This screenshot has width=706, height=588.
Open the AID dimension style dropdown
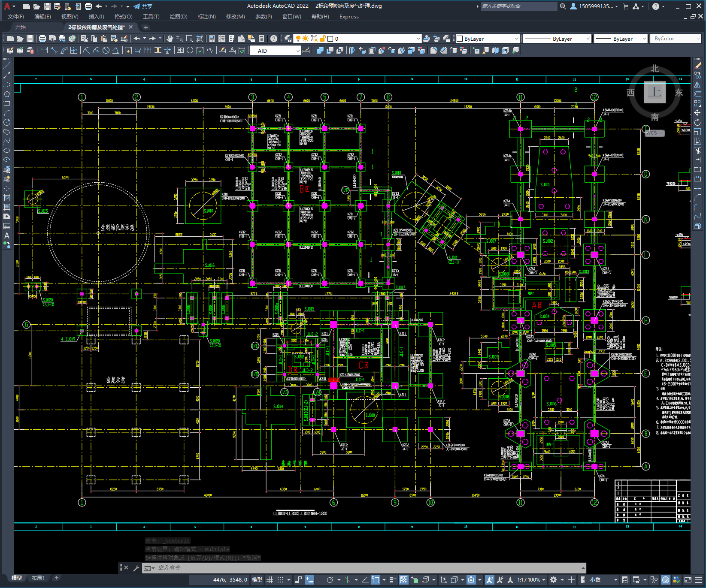pos(276,51)
